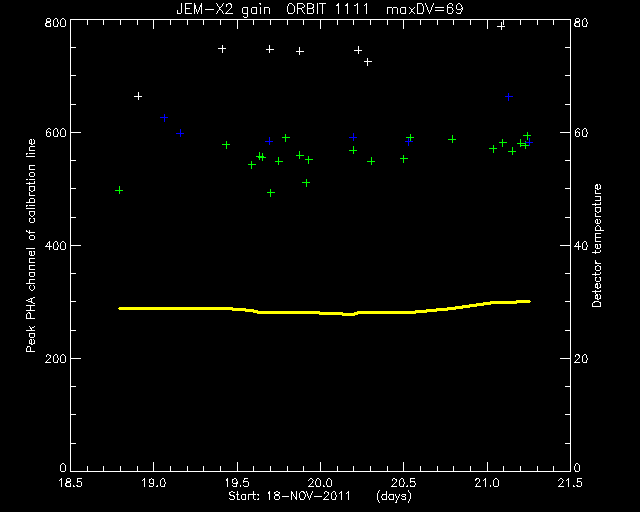
Task: Click the blue cross marker near x 19.0
Action: point(164,118)
